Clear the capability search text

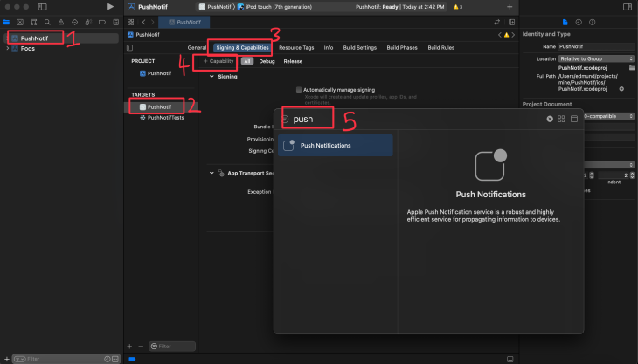click(x=550, y=119)
